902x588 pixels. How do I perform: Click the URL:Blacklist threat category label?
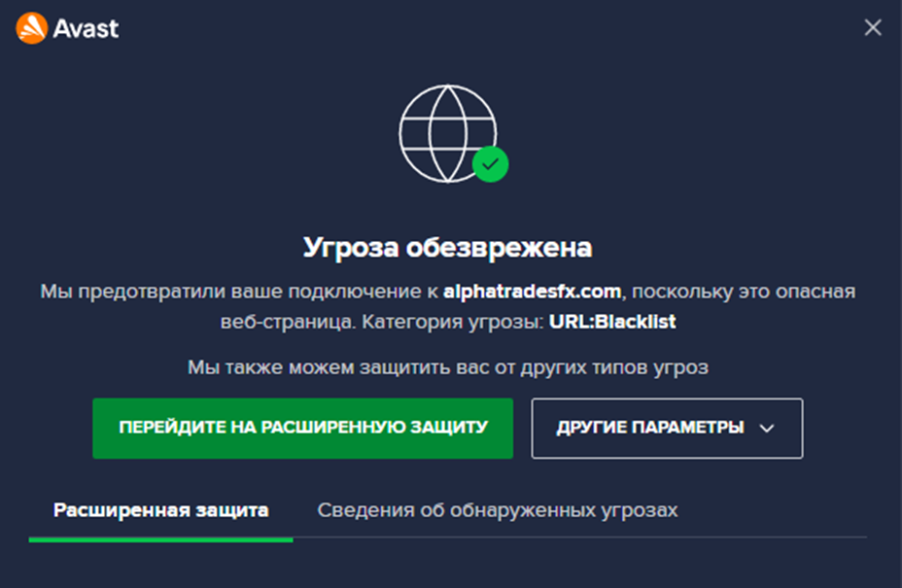pyautogui.click(x=612, y=322)
